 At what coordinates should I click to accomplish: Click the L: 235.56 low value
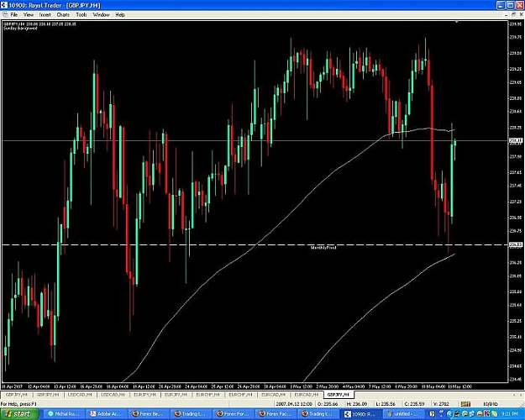(x=386, y=404)
